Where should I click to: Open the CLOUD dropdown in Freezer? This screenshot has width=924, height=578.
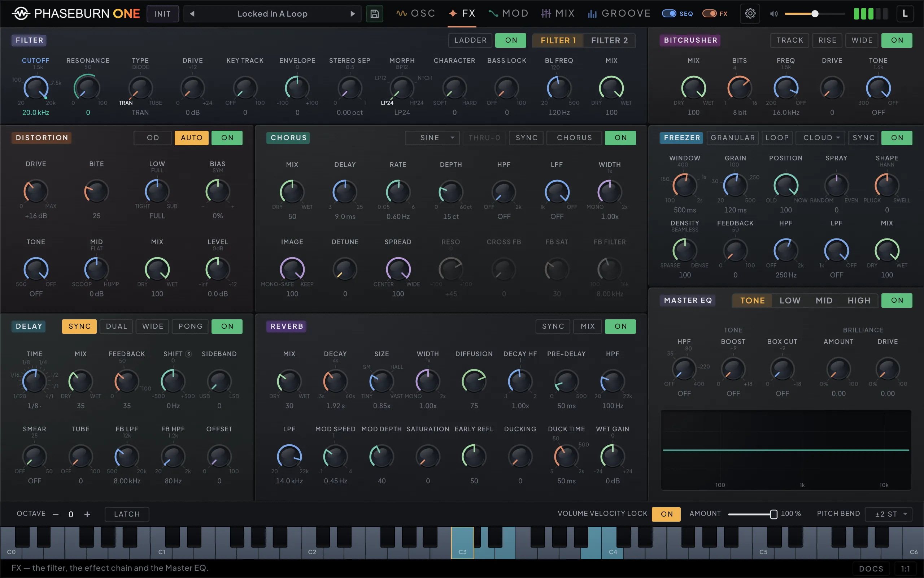[820, 138]
